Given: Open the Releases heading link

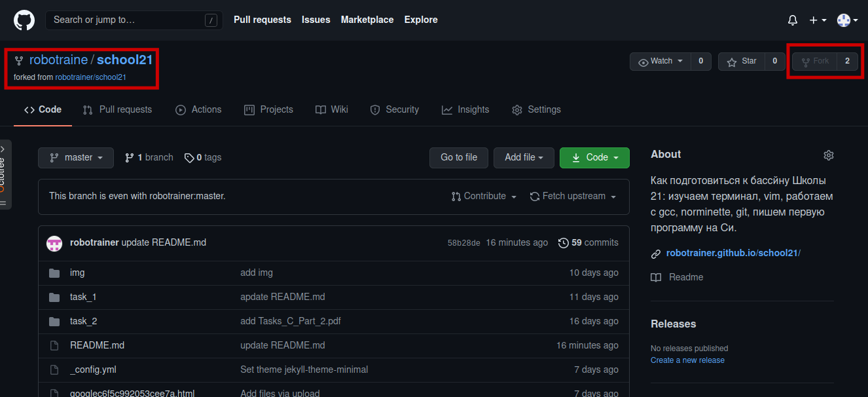Looking at the screenshot, I should click(674, 324).
